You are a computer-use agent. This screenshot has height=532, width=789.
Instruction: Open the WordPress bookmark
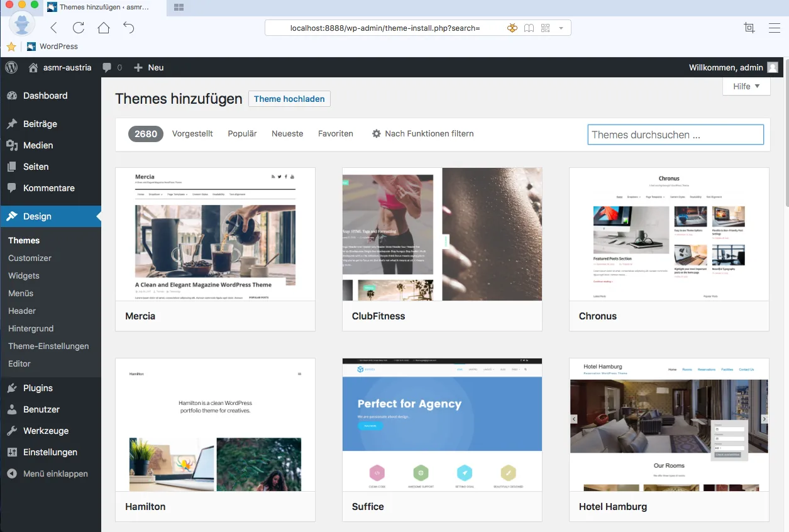point(52,47)
